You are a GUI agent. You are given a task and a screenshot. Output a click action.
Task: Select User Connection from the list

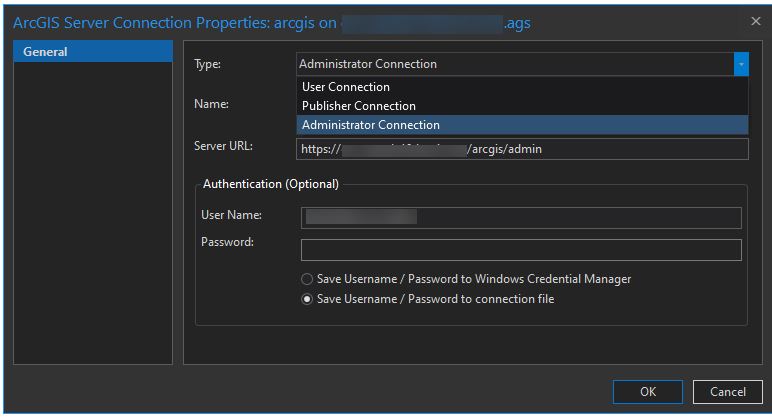(522, 87)
